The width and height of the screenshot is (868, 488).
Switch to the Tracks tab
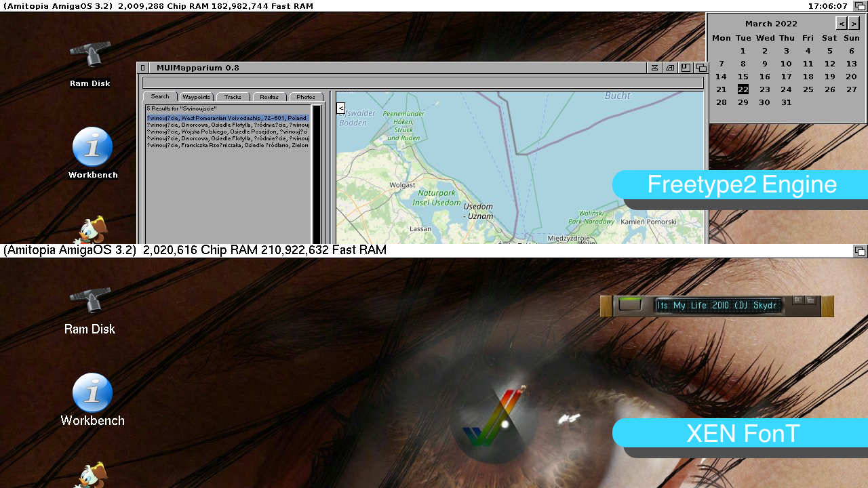[x=233, y=97]
